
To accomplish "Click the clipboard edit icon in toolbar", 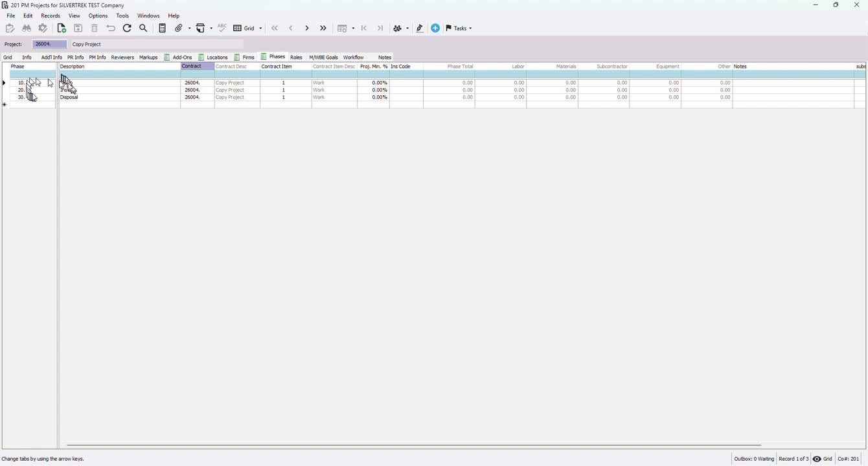I will (x=10, y=28).
